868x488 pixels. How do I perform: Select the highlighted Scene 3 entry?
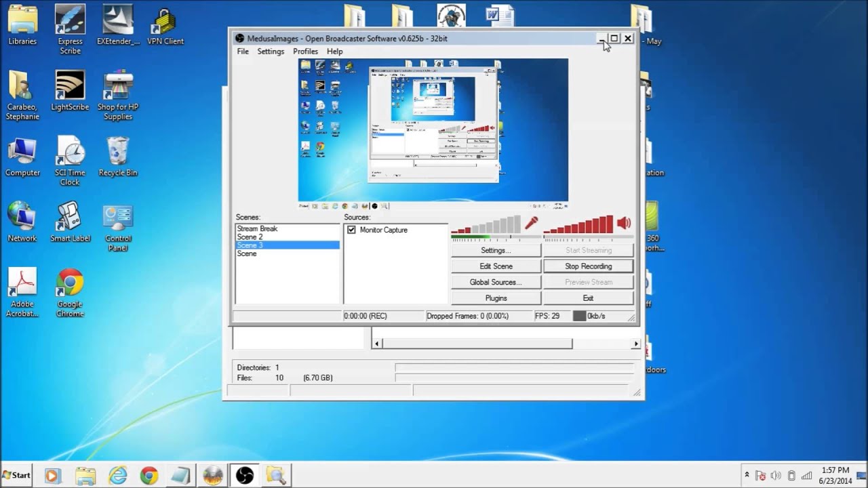[288, 245]
